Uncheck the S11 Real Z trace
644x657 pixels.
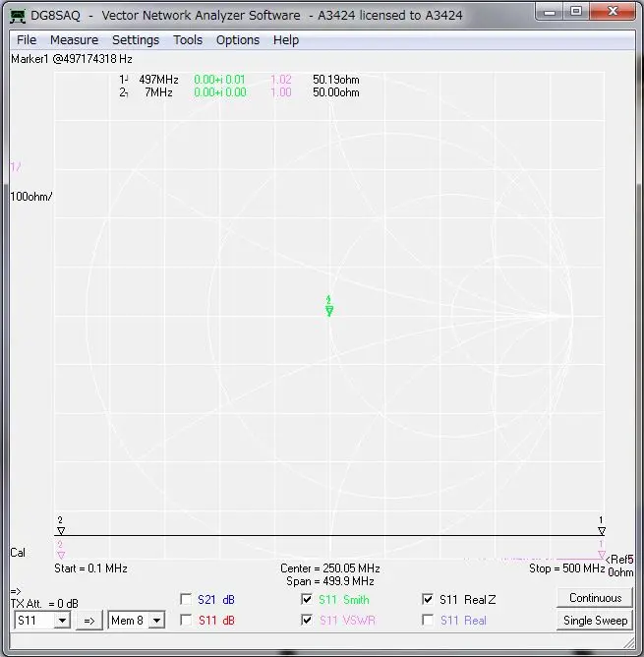[x=428, y=599]
